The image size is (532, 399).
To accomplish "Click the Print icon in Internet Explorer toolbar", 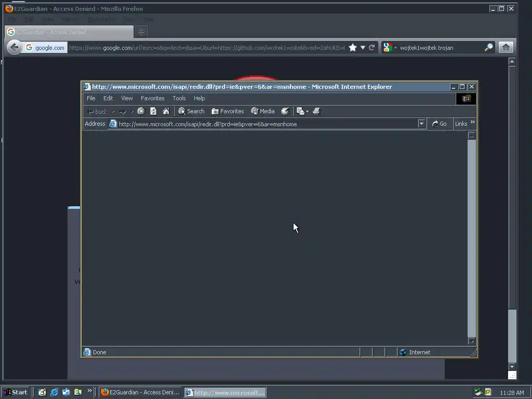I will pyautogui.click(x=316, y=111).
